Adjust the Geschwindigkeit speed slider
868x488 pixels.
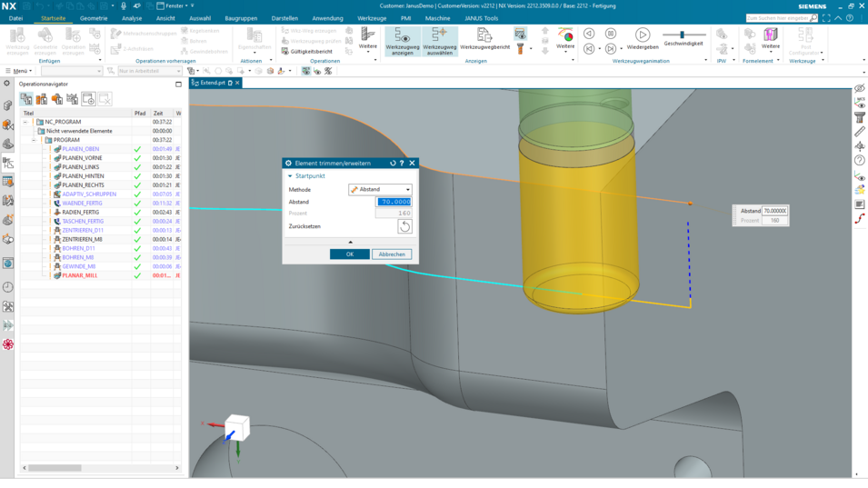(x=683, y=35)
